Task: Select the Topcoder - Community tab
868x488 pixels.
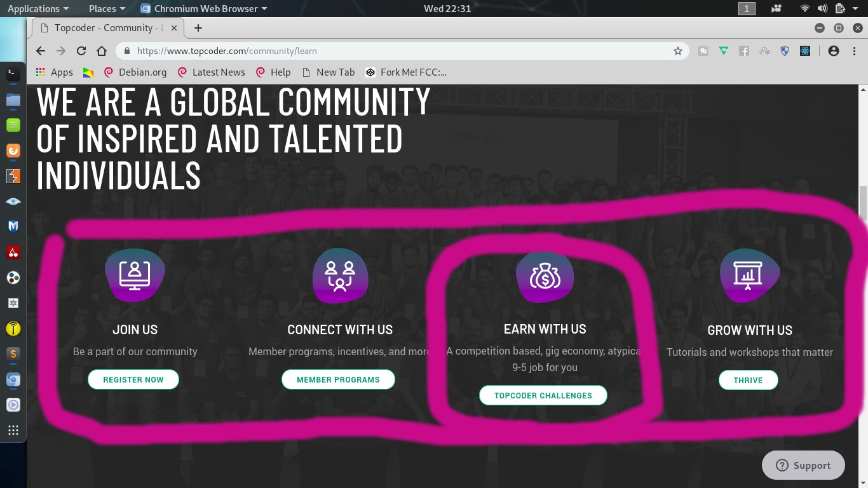Action: 107,28
